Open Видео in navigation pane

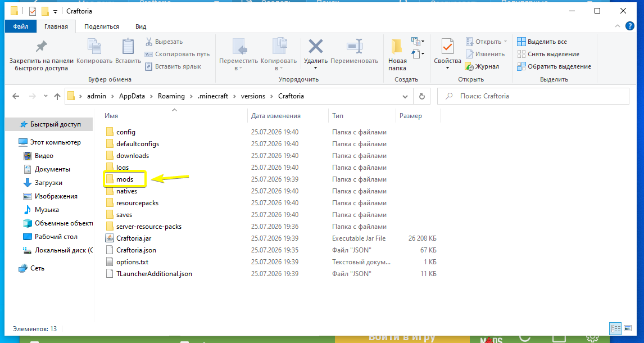tap(38, 156)
